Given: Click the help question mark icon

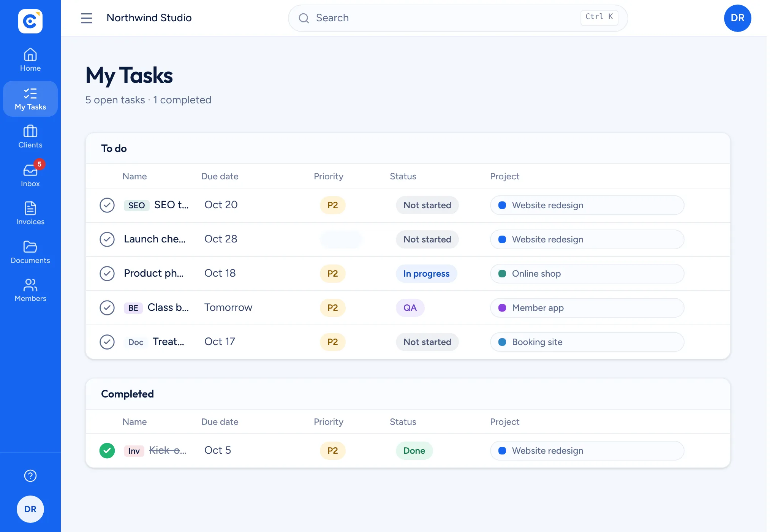Looking at the screenshot, I should click(x=30, y=476).
